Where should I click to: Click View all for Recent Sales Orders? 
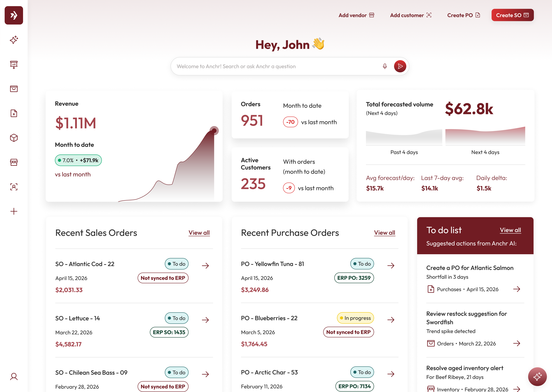[199, 233]
